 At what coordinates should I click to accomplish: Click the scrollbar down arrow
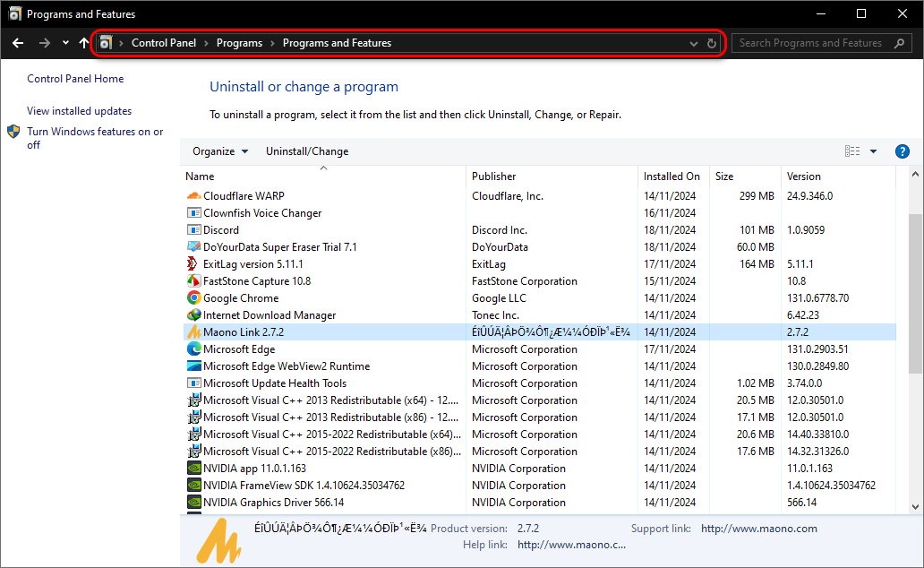(x=914, y=507)
